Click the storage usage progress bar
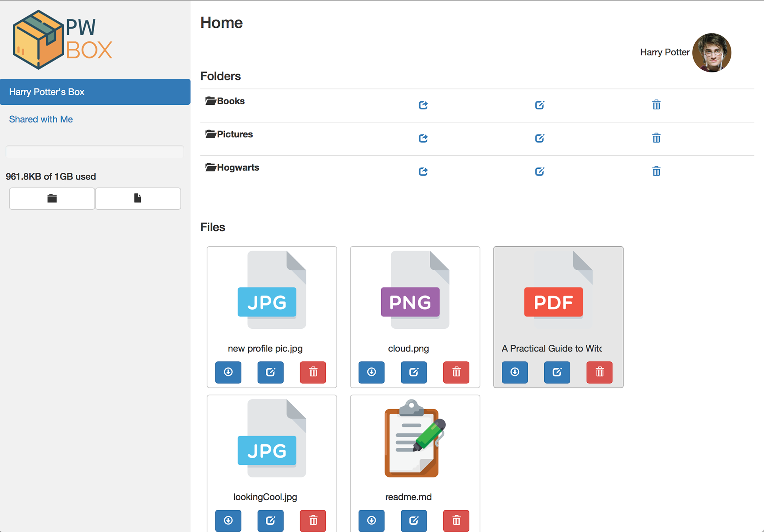Image resolution: width=764 pixels, height=532 pixels. [x=95, y=152]
